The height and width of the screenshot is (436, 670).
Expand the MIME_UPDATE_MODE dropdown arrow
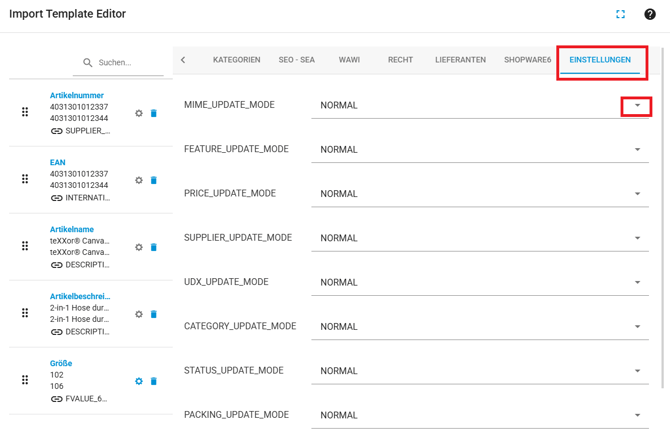(x=637, y=105)
